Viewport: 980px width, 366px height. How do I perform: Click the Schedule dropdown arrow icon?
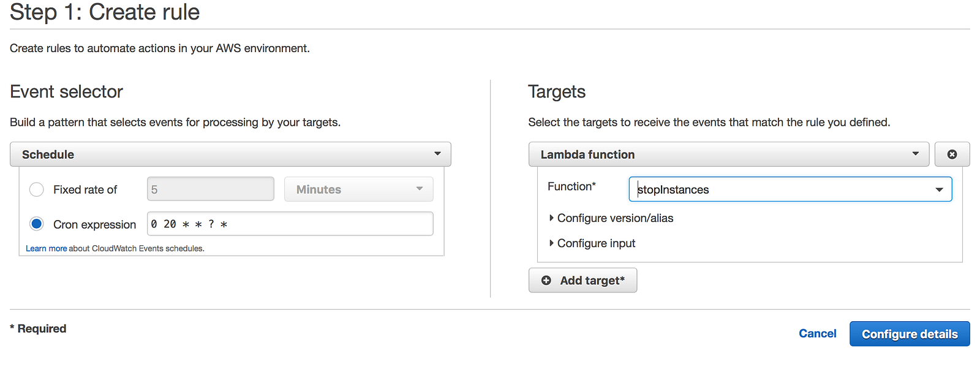point(437,154)
